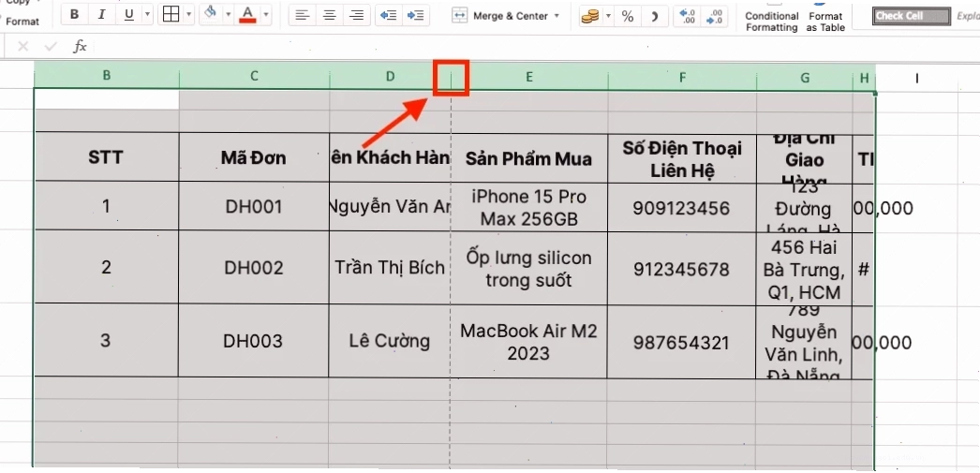The image size is (980, 473).
Task: Select the Tên Khách Hàng header cell
Action: (390, 158)
